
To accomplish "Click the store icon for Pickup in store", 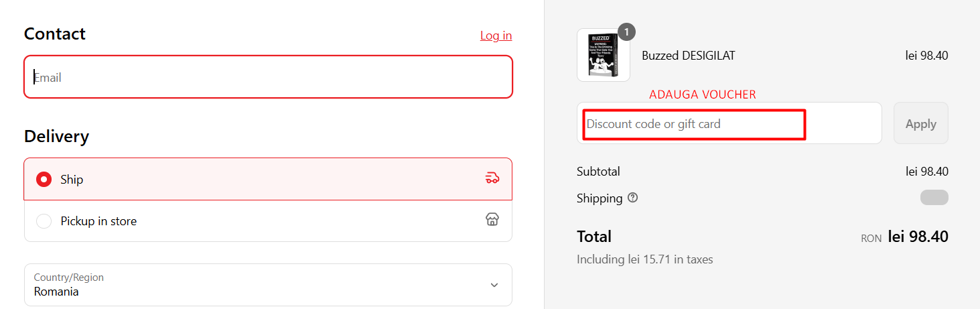I will pos(492,220).
